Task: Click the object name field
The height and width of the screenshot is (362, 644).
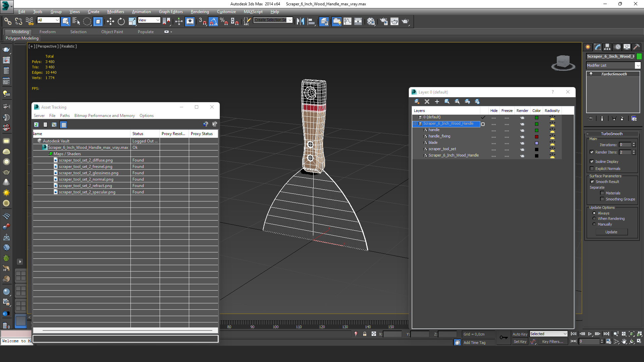Action: coord(610,56)
